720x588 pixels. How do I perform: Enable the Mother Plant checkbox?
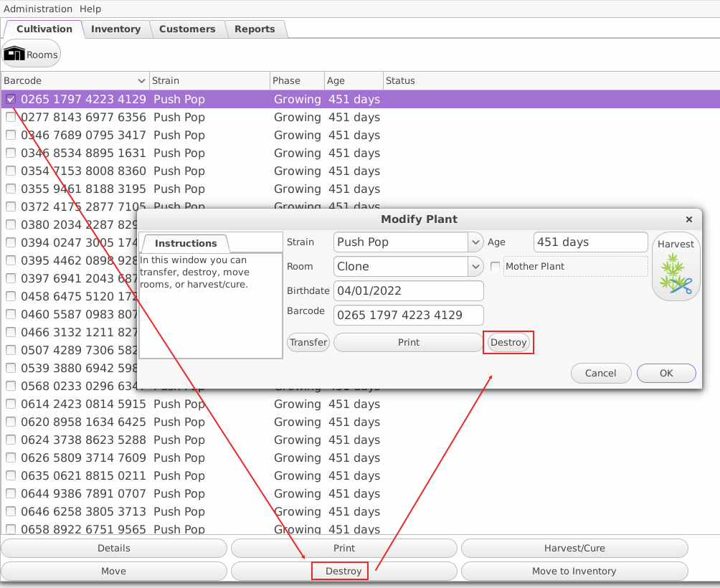496,267
